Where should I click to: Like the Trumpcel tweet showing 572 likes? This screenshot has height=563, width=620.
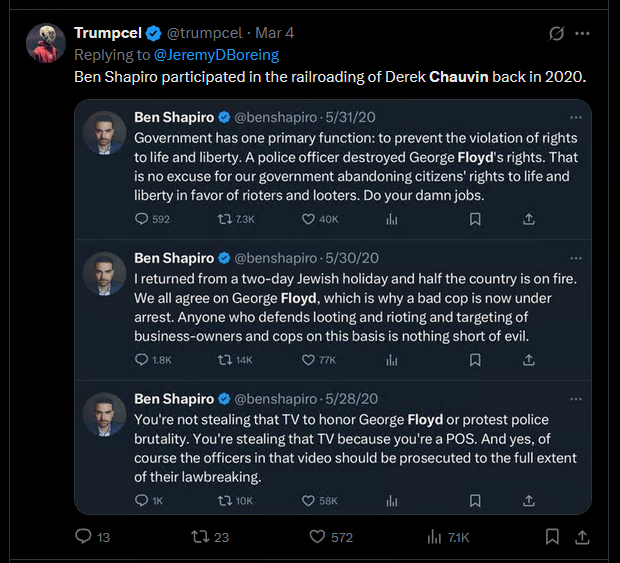tap(317, 537)
